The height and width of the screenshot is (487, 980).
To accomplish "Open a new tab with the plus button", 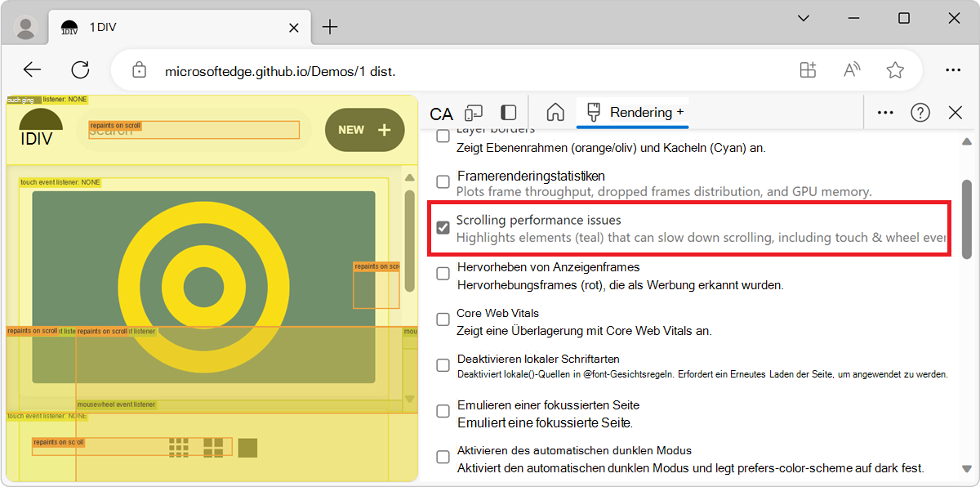I will [329, 26].
